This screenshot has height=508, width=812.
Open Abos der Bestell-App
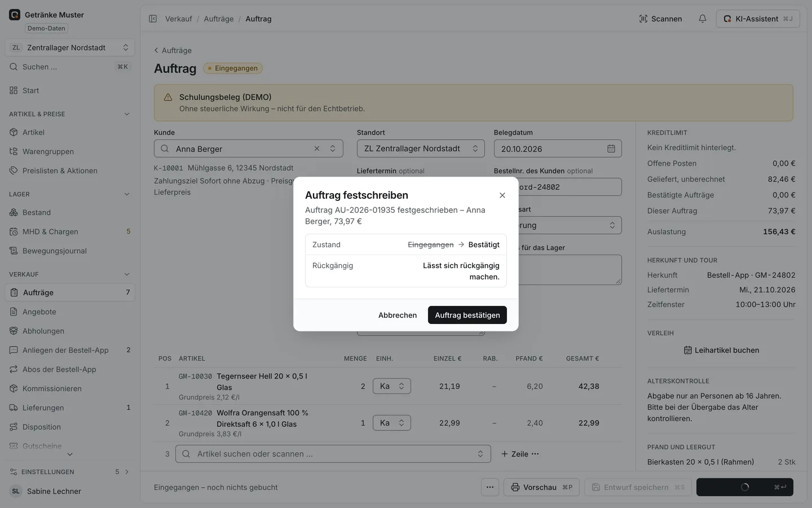pyautogui.click(x=70, y=369)
